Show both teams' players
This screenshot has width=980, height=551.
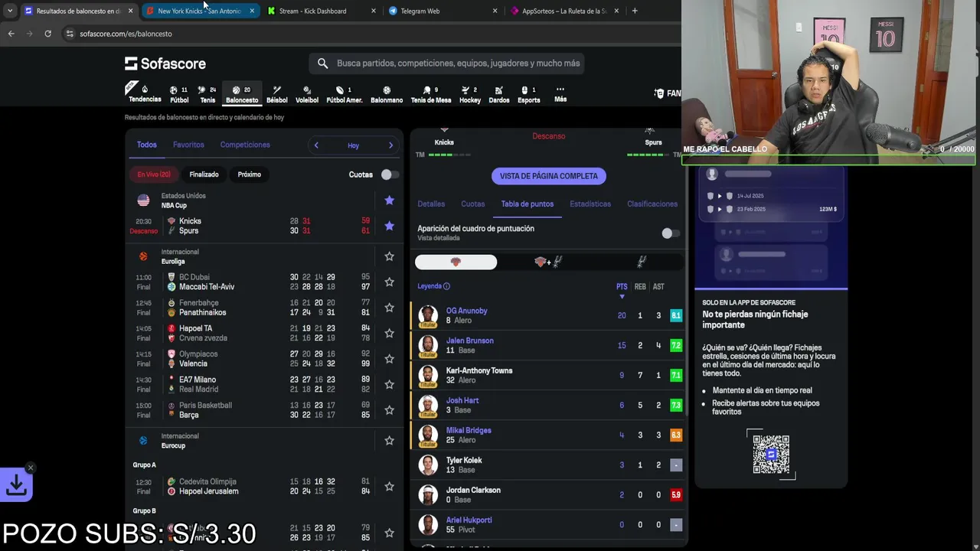[548, 262]
